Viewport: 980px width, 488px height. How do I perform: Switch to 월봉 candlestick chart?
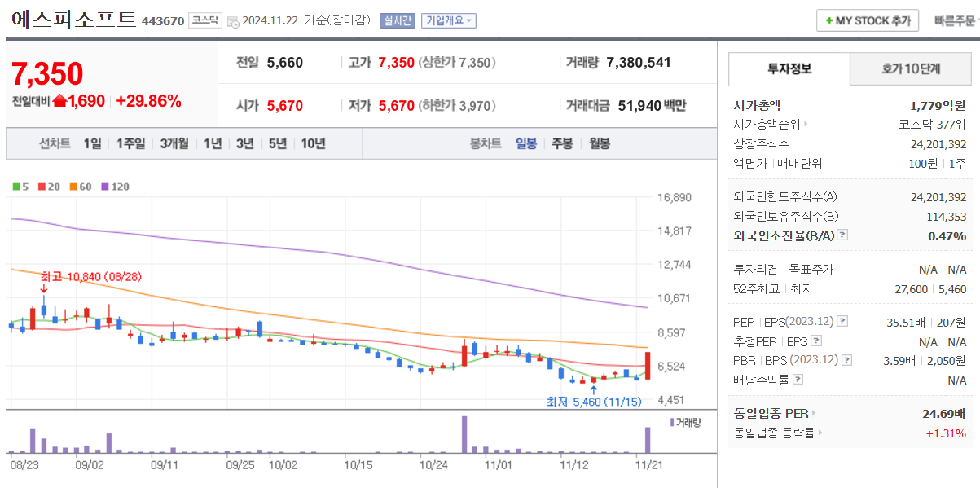[x=600, y=143]
